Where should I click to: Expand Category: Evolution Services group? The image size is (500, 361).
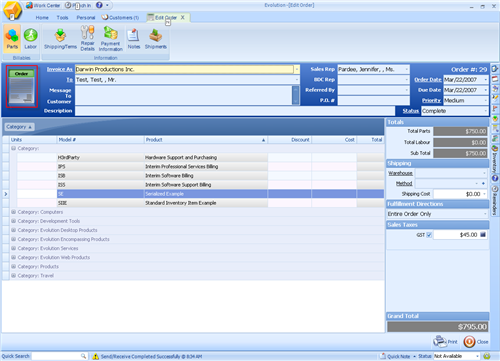tap(14, 248)
